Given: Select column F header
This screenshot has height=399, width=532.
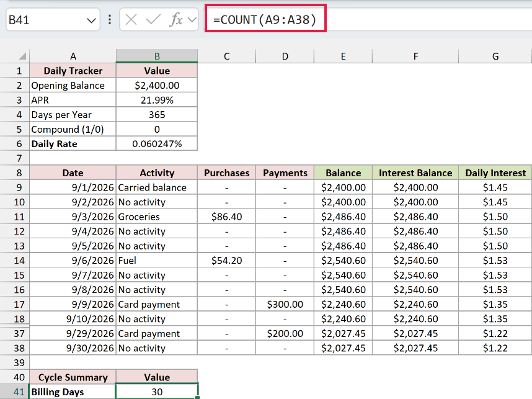Looking at the screenshot, I should pos(415,56).
